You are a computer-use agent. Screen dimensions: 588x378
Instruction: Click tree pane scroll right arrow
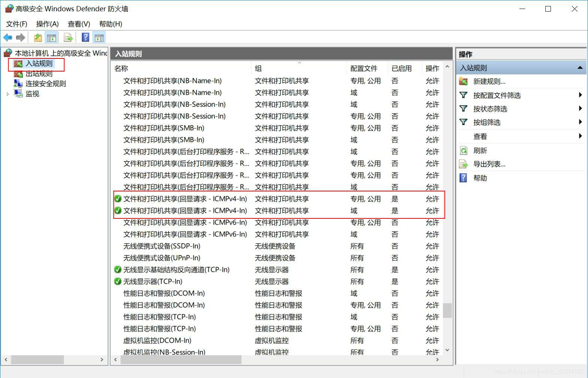point(102,360)
